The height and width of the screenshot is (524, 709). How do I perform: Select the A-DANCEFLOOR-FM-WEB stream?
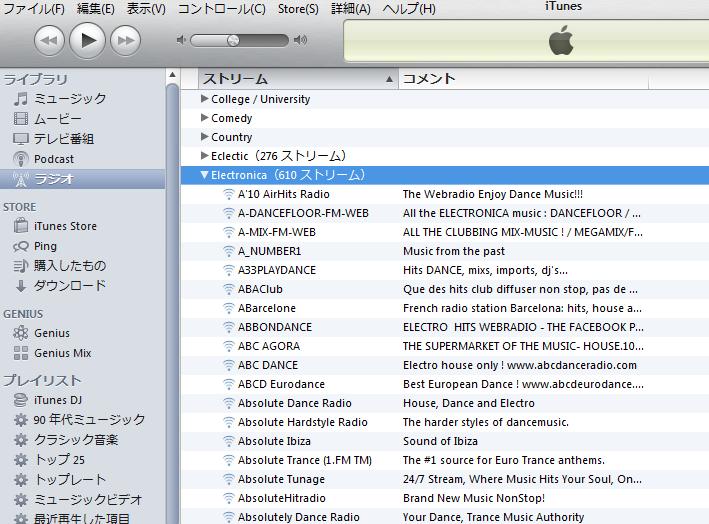coord(303,213)
